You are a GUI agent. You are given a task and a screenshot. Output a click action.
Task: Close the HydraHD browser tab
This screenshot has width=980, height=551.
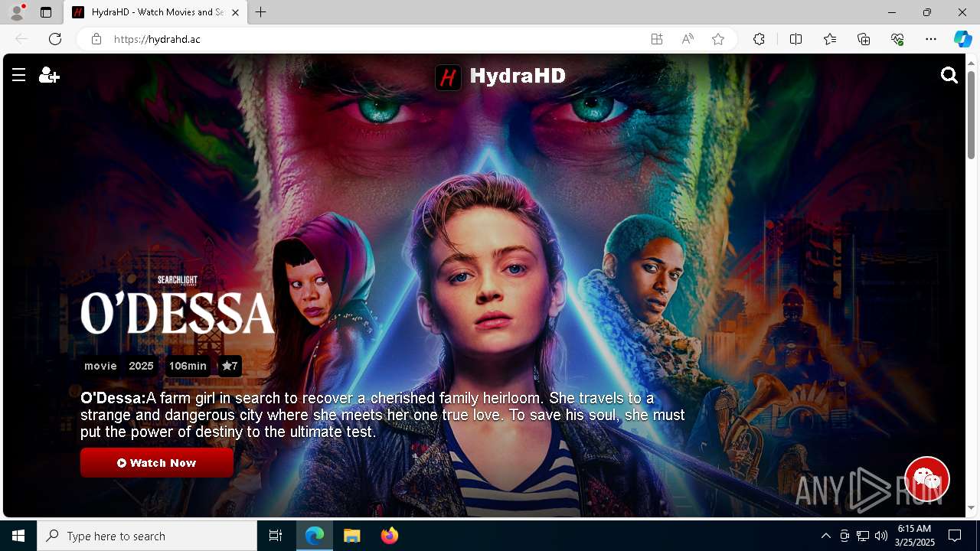click(235, 12)
